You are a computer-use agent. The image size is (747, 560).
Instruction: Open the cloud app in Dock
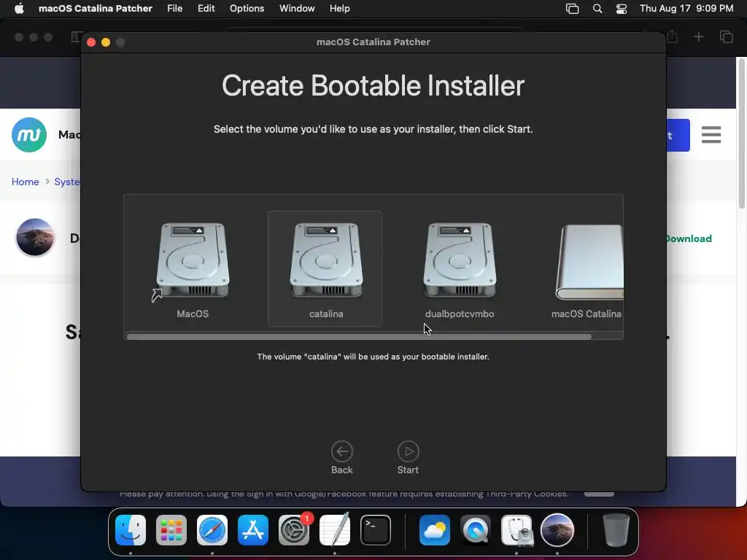(435, 530)
